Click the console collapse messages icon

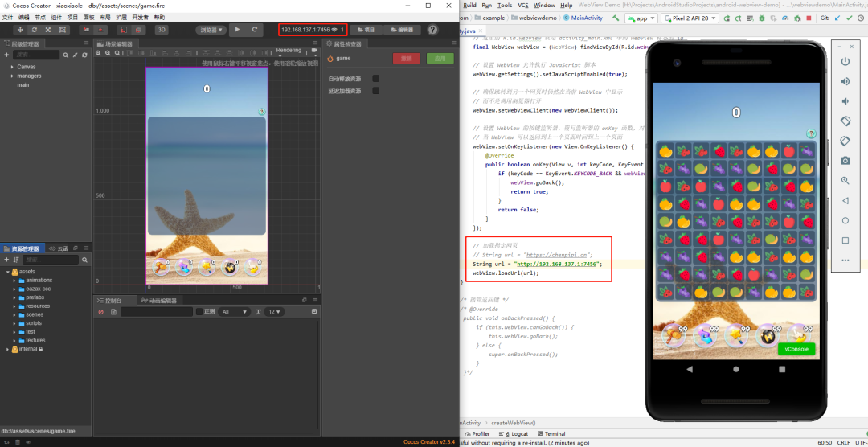[314, 312]
